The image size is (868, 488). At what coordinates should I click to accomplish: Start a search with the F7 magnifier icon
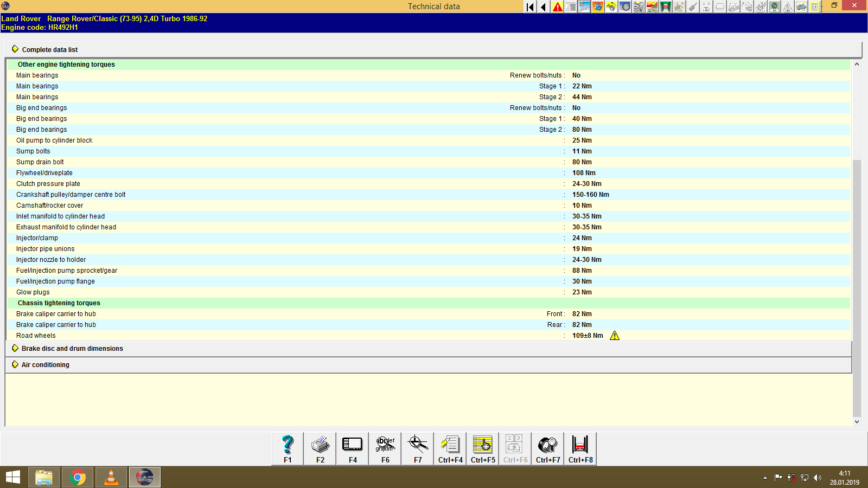[417, 445]
